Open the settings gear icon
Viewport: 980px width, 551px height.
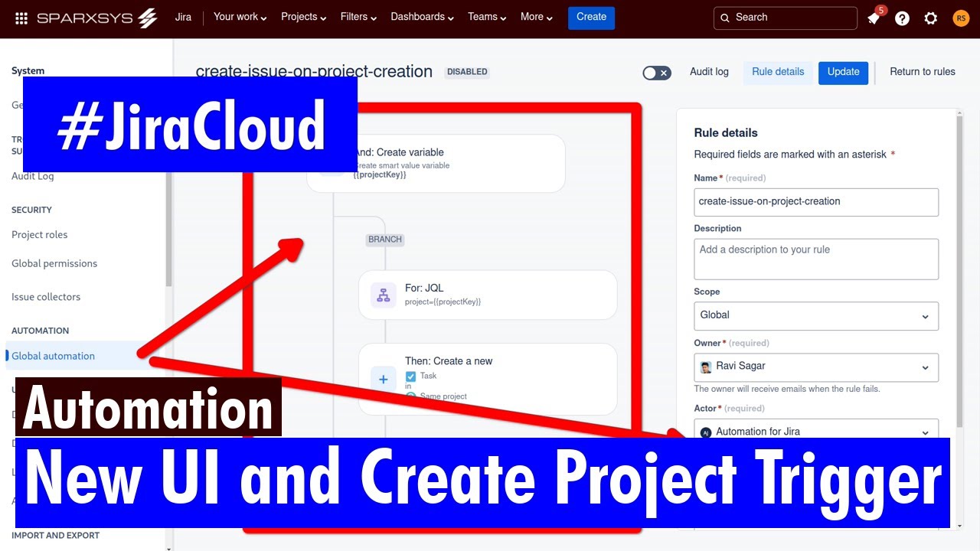[x=930, y=18]
